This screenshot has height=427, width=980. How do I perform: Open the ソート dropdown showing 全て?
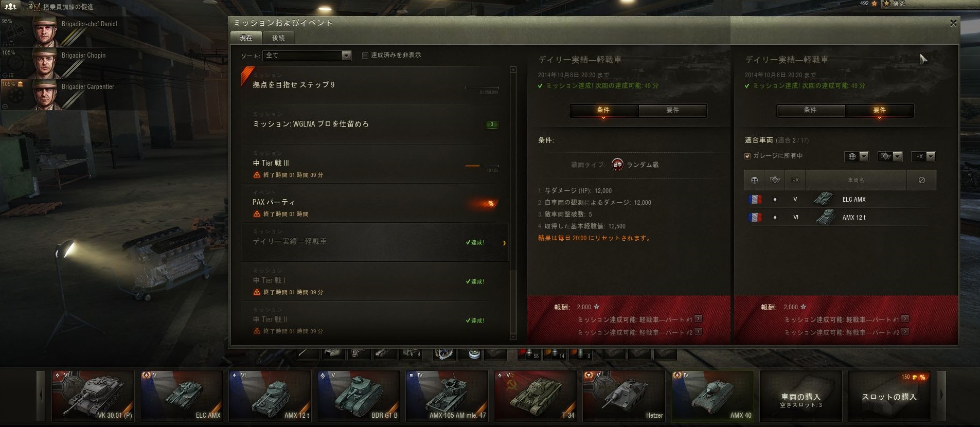(x=307, y=56)
